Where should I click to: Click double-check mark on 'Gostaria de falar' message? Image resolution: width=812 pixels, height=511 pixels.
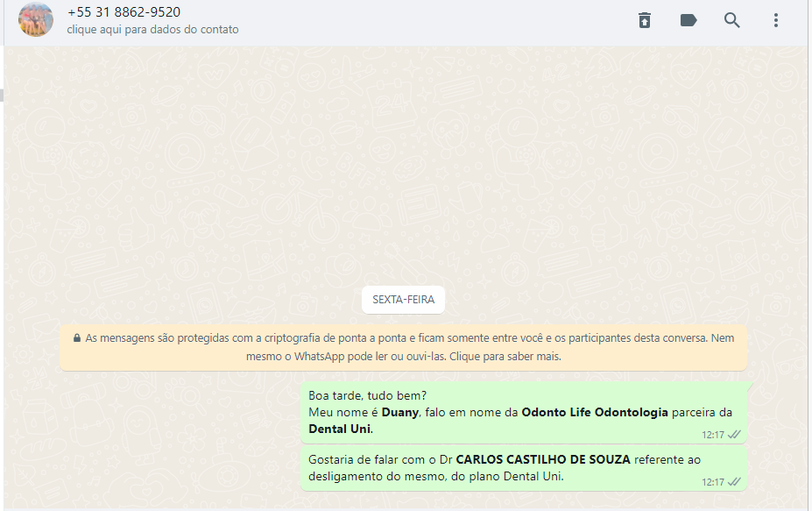pos(734,482)
